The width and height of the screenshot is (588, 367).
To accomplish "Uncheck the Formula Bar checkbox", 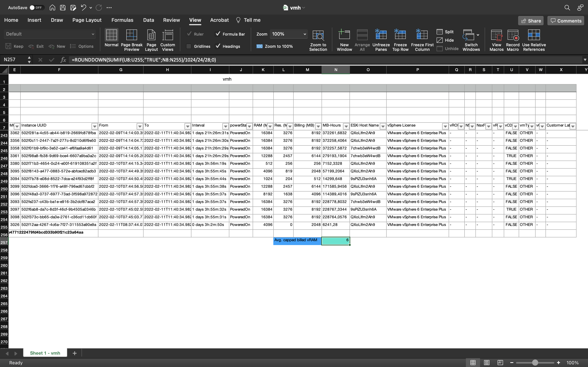I will point(218,34).
